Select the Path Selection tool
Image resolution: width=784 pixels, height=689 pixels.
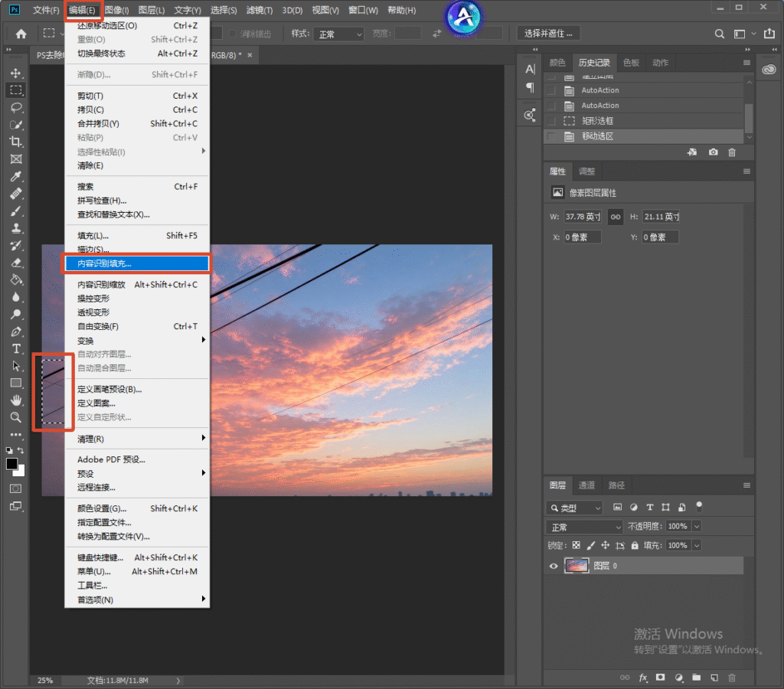pyautogui.click(x=16, y=365)
